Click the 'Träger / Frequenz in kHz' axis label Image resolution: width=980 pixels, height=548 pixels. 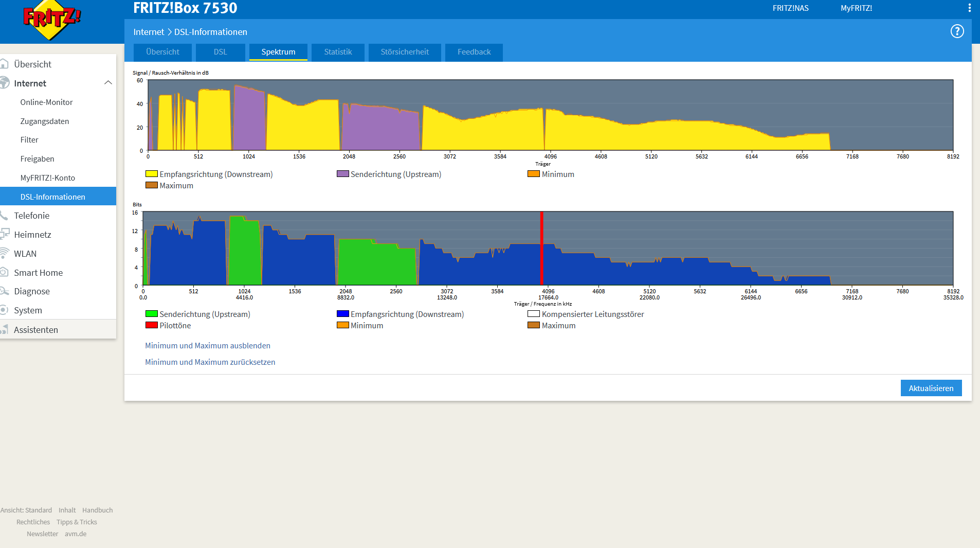coord(543,304)
